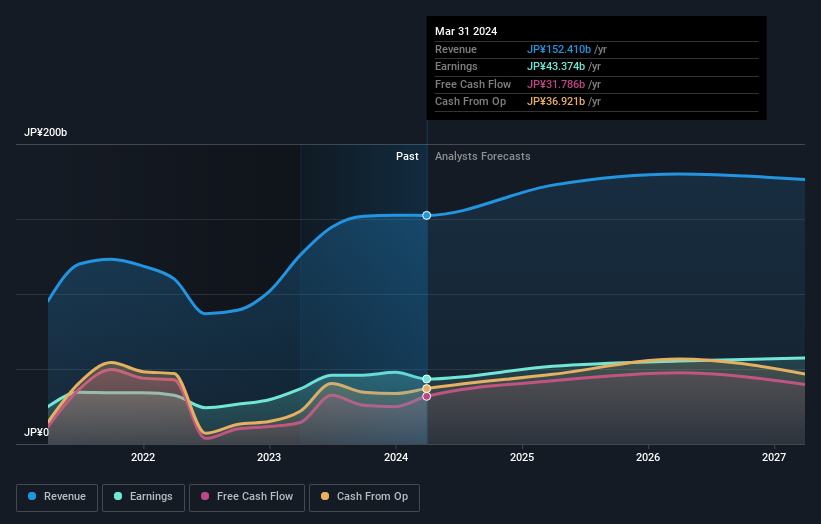Viewport: 821px width, 524px height.
Task: Click the orange Cash From Op data point
Action: [427, 388]
